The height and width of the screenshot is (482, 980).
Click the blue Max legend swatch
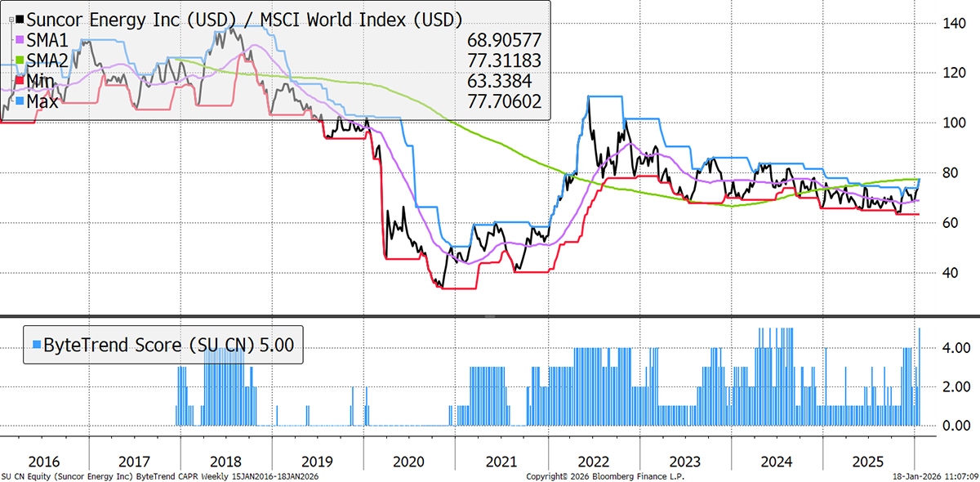coord(20,101)
